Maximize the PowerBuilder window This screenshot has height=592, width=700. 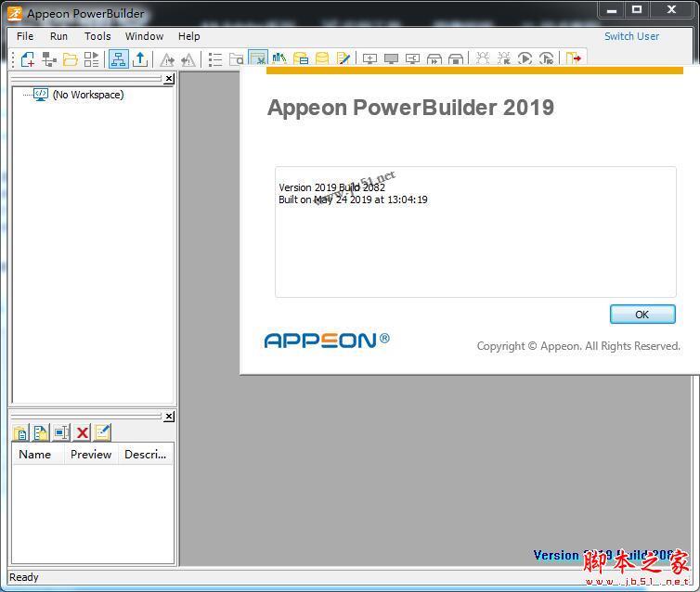pyautogui.click(x=637, y=10)
